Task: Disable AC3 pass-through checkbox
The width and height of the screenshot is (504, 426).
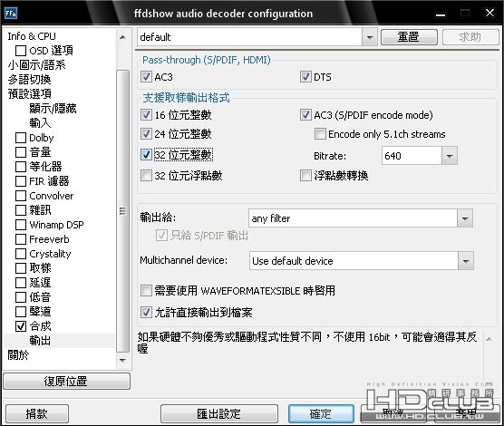Action: 146,77
